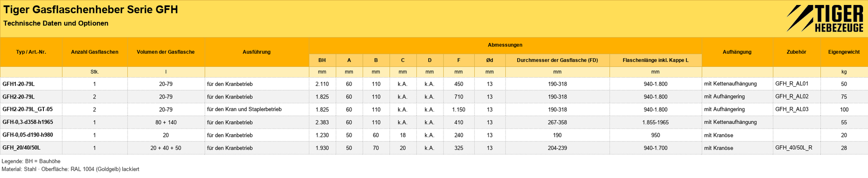Viewport: 868px width, 178px height.
Task: Select the Anzahl Gasflaschen header
Action: (94, 52)
